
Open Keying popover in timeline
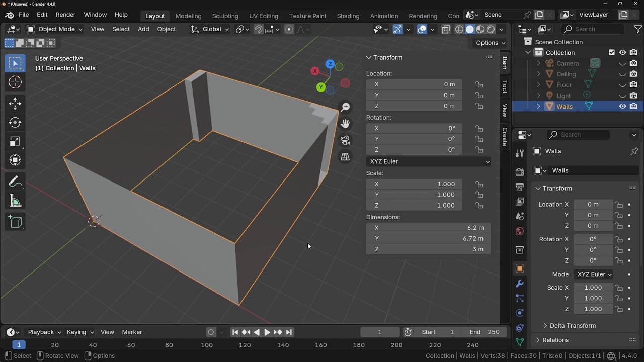coord(79,332)
